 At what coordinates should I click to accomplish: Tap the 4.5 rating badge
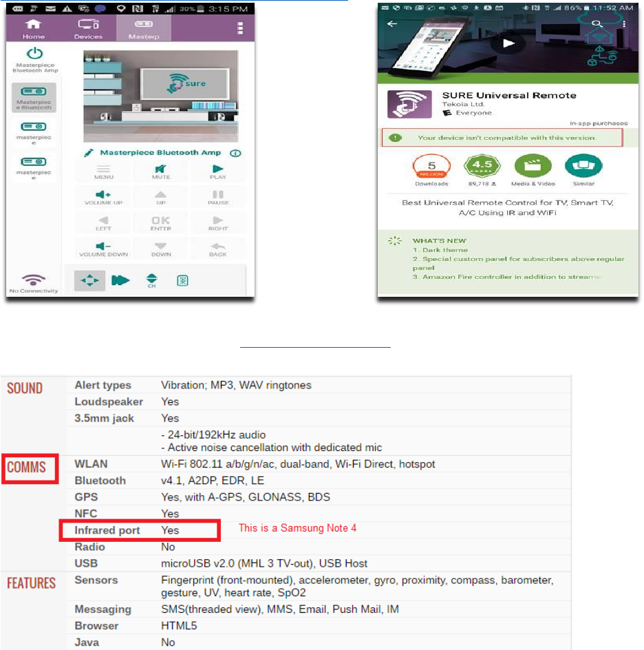[x=482, y=170]
